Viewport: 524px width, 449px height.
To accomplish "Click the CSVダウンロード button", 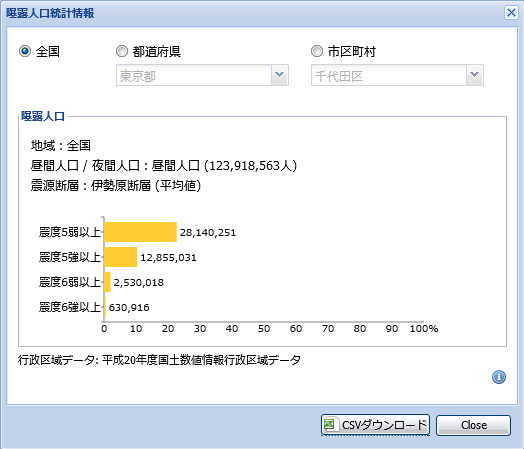I will pos(375,425).
